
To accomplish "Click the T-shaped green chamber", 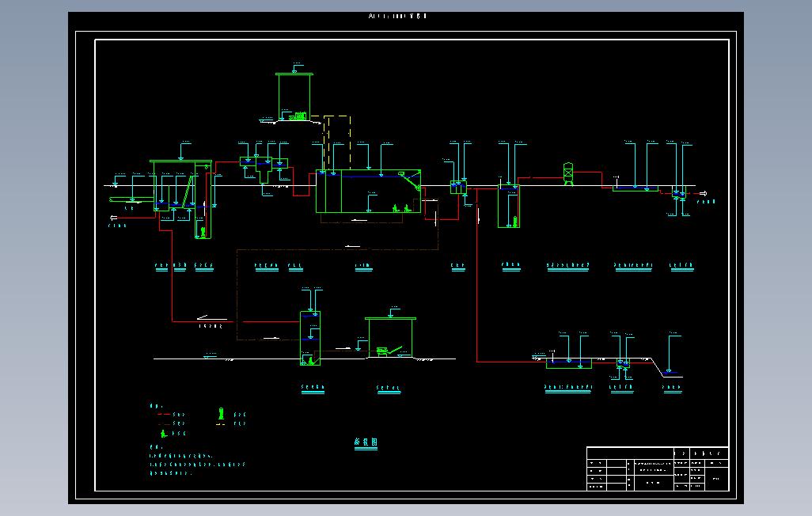I will pyautogui.click(x=264, y=169).
